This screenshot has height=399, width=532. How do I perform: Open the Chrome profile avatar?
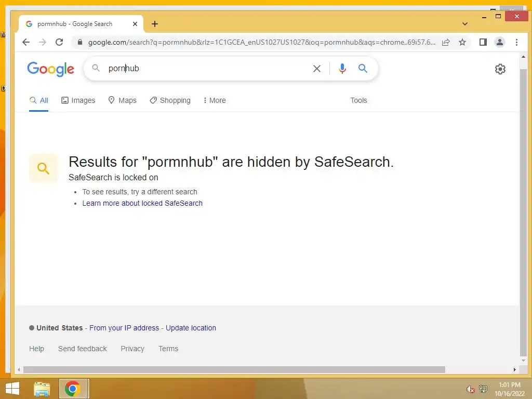[500, 42]
